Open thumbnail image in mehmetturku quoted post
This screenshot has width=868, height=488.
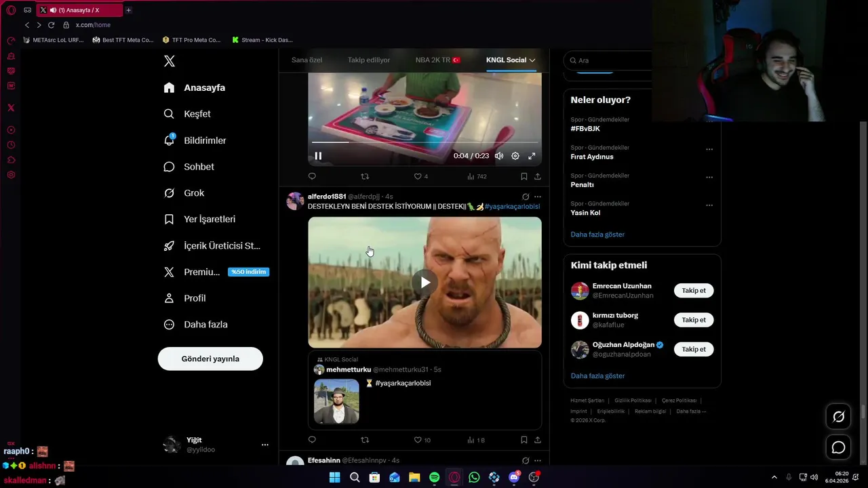(336, 401)
